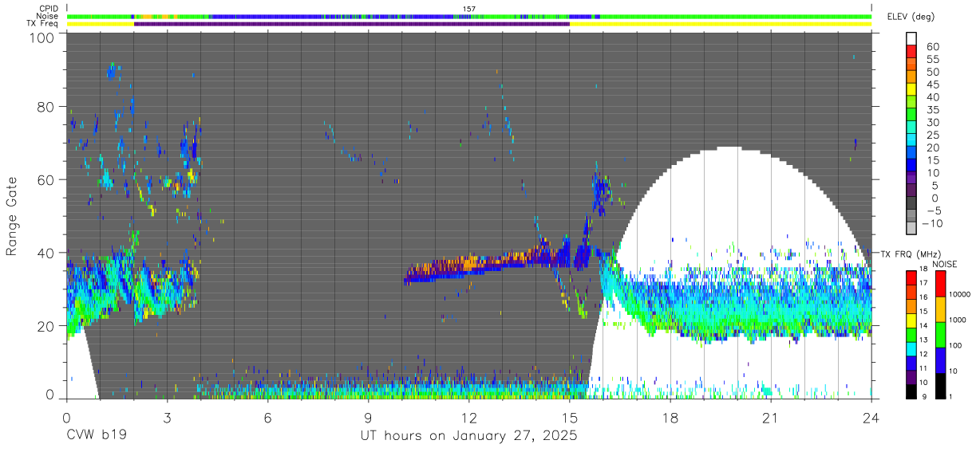
Task: Select the yellow 45-degree elevation swatch
Action: click(x=911, y=89)
